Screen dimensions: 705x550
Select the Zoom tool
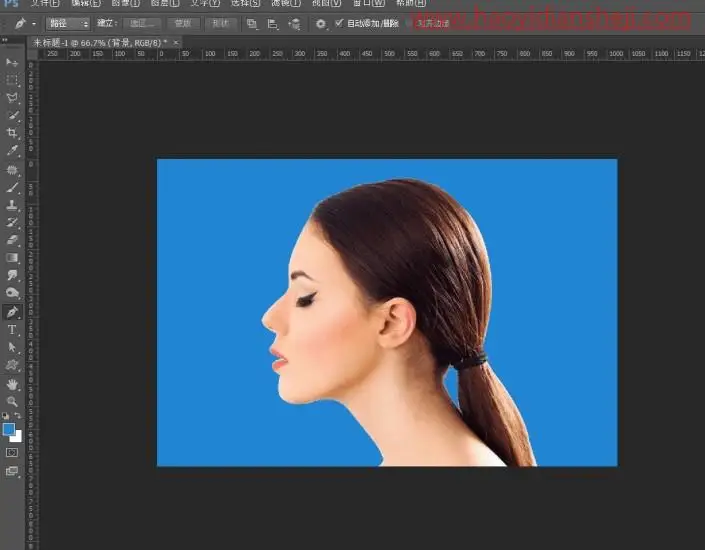[12, 402]
